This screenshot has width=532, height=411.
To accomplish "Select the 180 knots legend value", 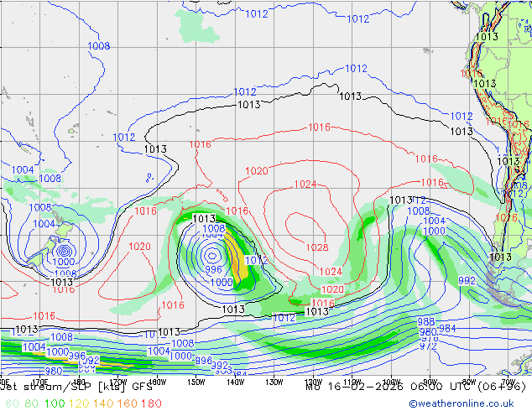I will pos(151,403).
